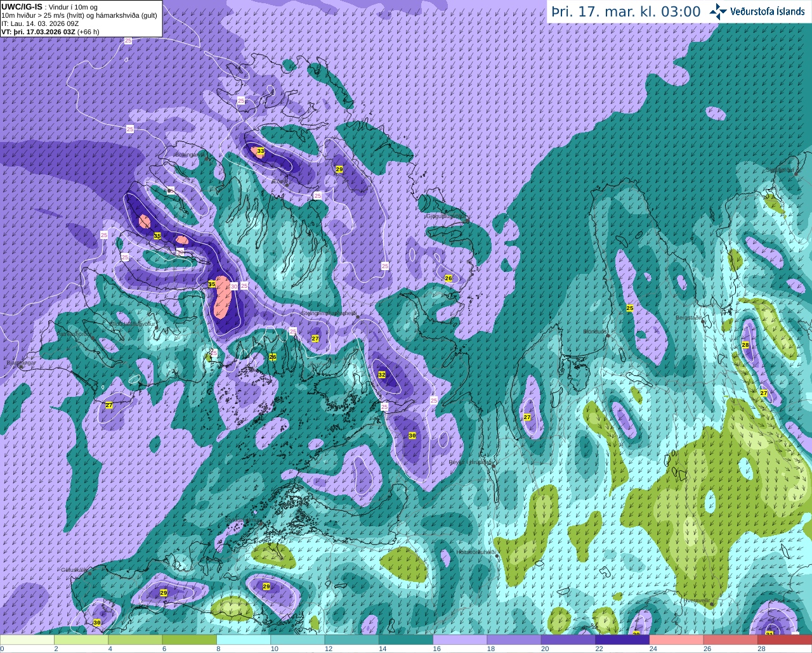Pick the 24–26 m/s salmon pink legend swatch
The image size is (812, 653).
677,640
